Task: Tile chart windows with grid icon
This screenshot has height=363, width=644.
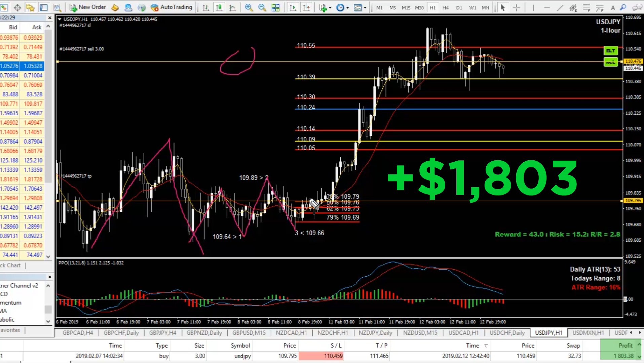Action: 275,7
